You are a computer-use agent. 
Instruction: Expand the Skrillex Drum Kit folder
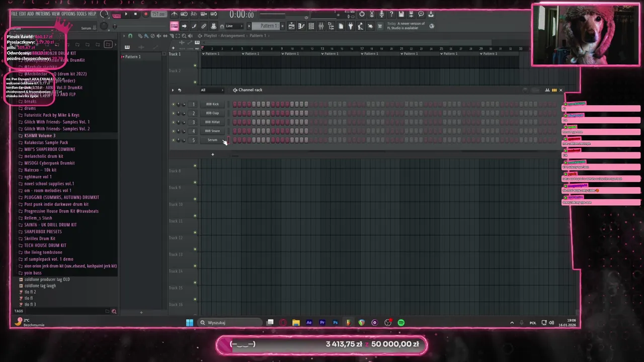(40, 238)
